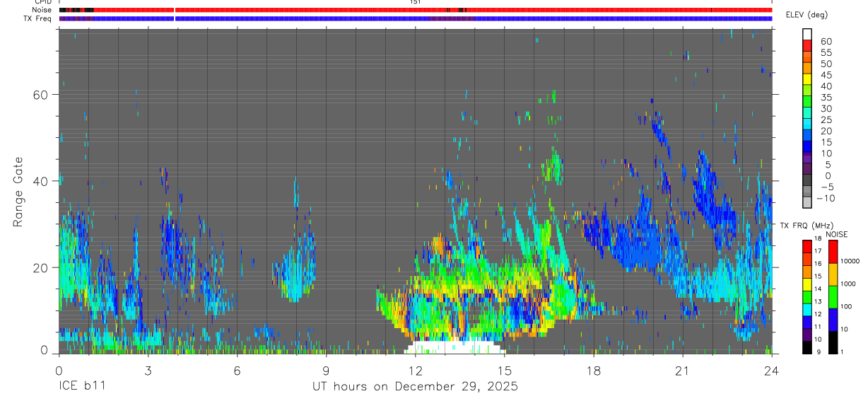Click the 'NOISE' legend title
868x401 pixels.
click(838, 234)
